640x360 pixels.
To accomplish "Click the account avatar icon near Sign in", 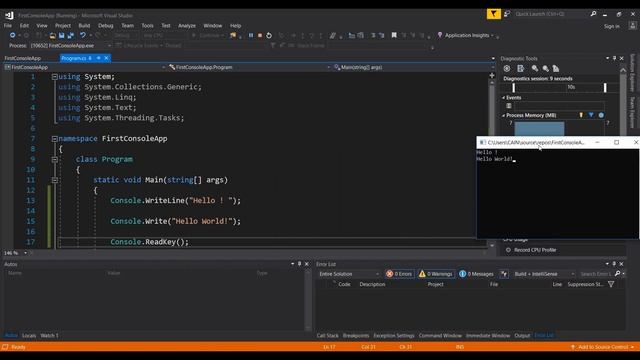I will (632, 26).
